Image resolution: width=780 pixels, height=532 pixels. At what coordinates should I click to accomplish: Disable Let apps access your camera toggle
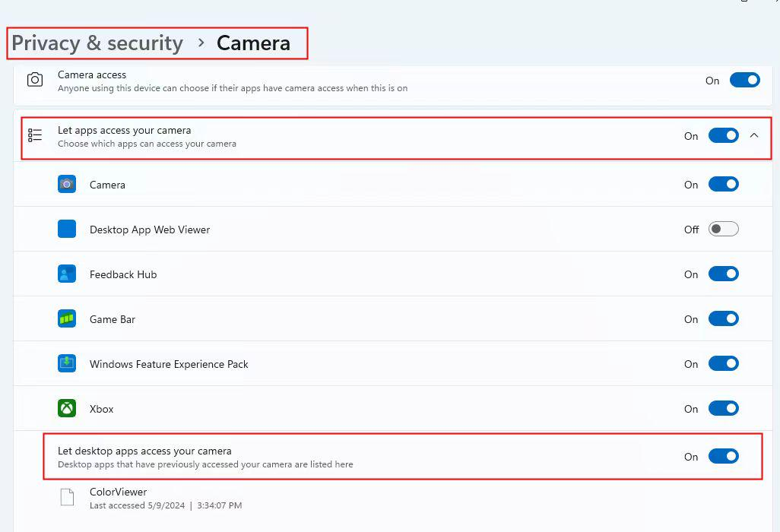[723, 136]
